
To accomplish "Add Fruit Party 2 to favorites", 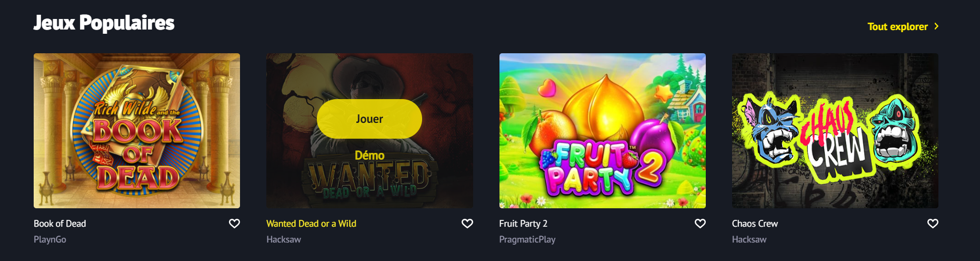I will click(x=700, y=224).
